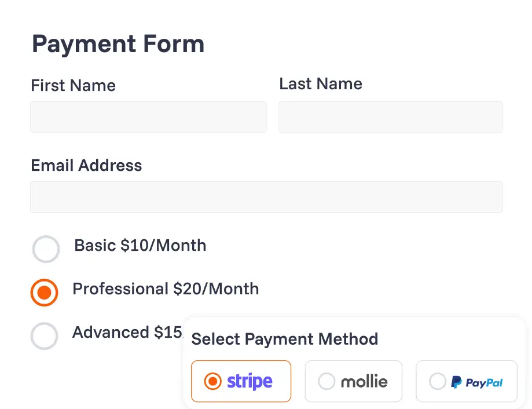Focus the First Name input field

[148, 117]
